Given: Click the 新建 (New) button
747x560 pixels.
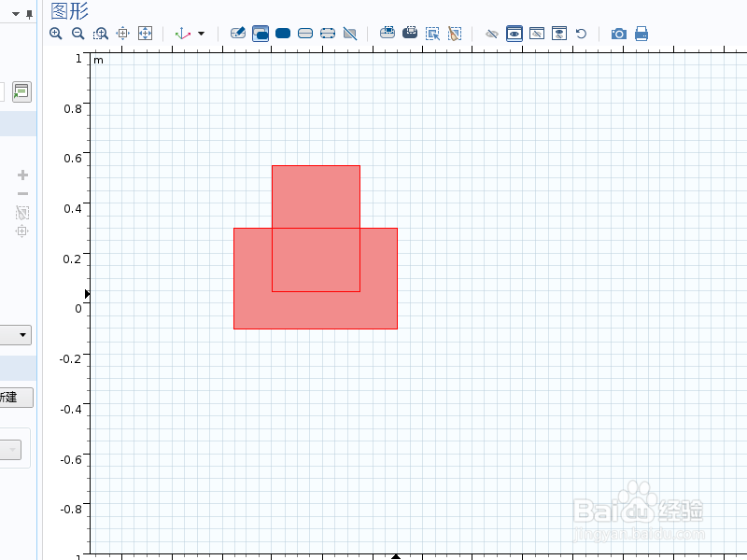Looking at the screenshot, I should (16, 398).
